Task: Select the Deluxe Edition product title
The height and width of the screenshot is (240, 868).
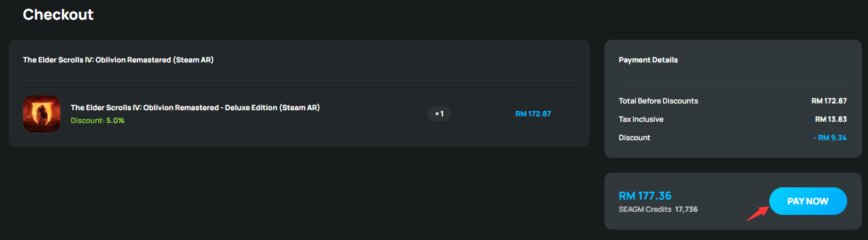Action: point(195,107)
